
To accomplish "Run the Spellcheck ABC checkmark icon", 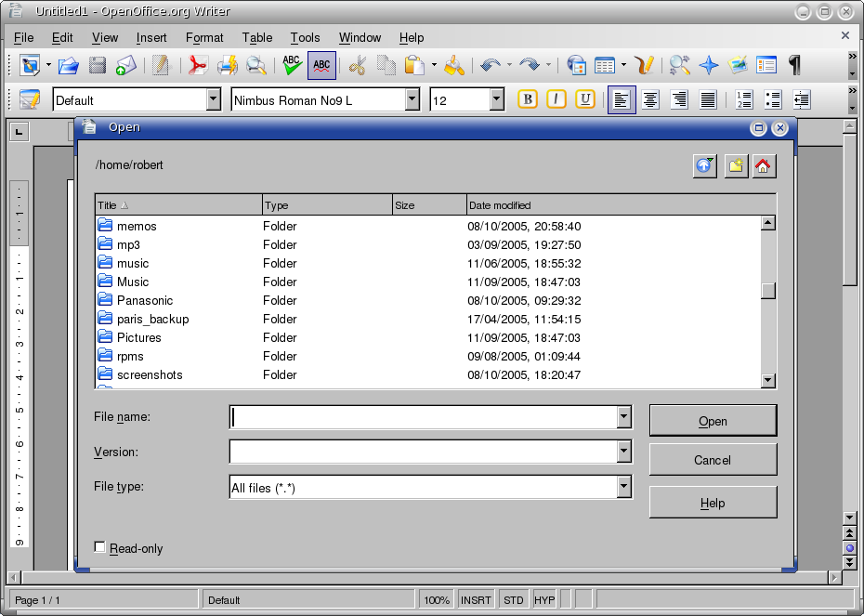I will 292,66.
